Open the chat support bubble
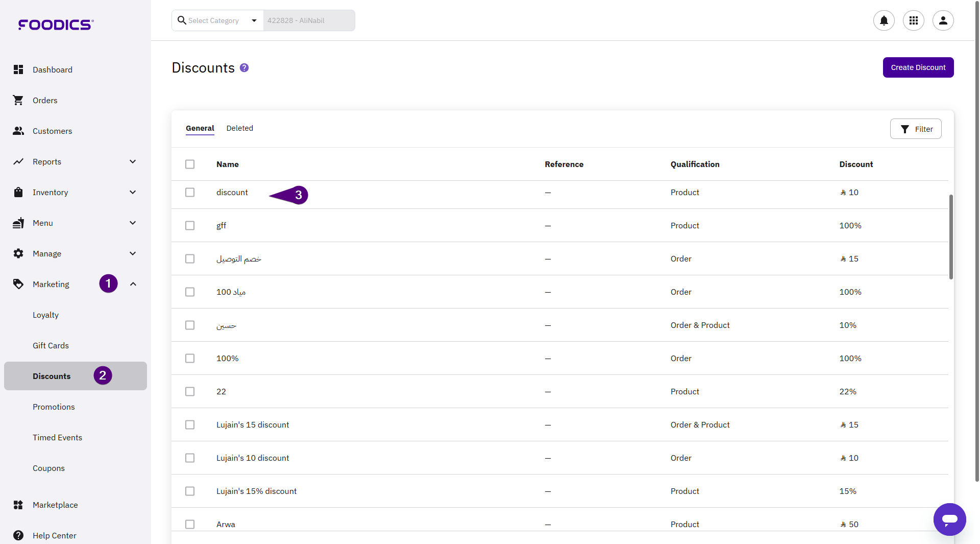Image resolution: width=980 pixels, height=544 pixels. point(949,519)
